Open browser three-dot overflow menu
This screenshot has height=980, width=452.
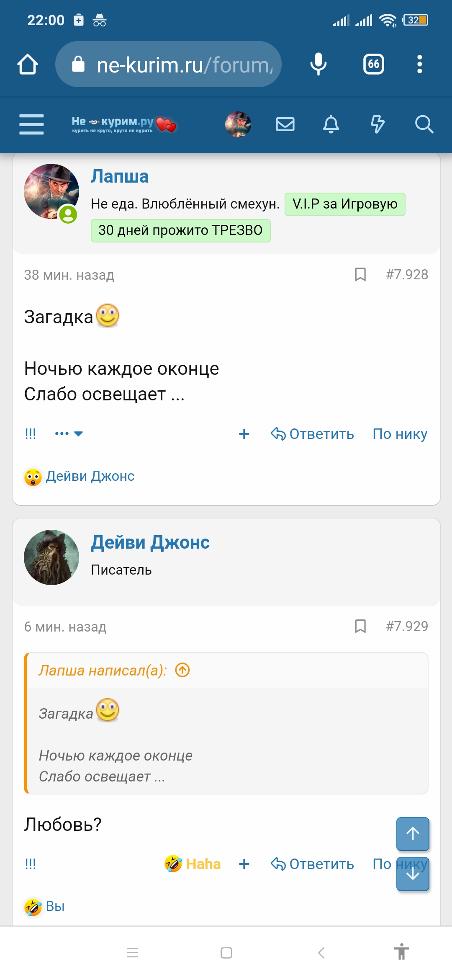pyautogui.click(x=419, y=64)
